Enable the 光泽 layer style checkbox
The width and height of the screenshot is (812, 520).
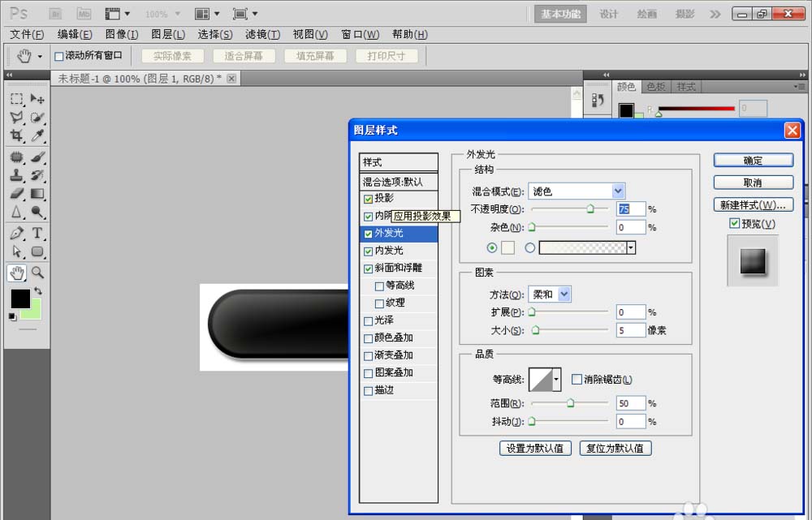pos(369,320)
